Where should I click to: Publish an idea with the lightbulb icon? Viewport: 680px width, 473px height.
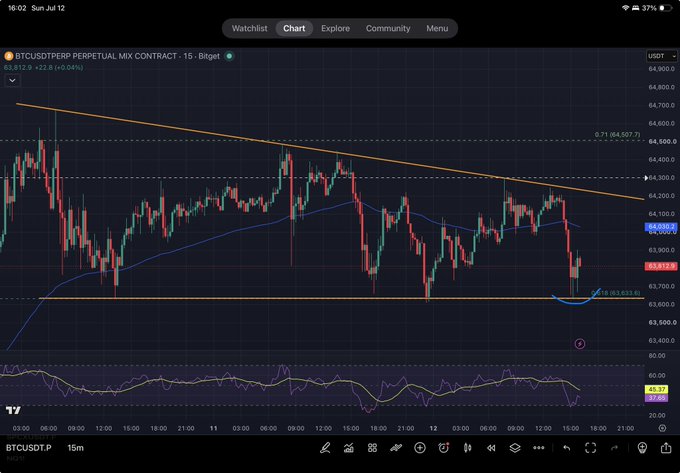(642, 448)
